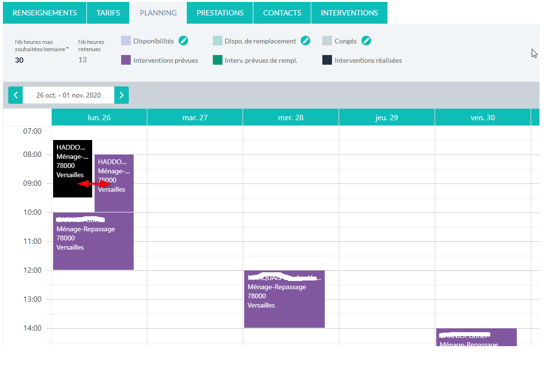Open the PRESTATIONS tab

220,13
